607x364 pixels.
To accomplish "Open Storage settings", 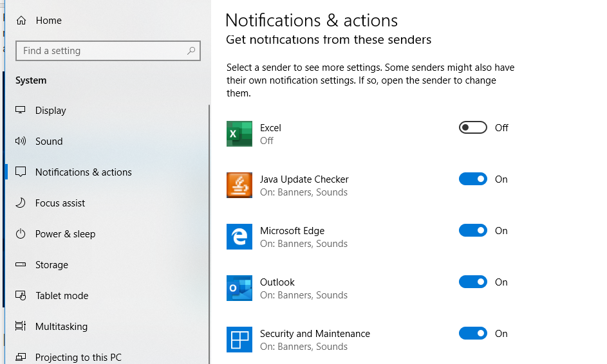I will [51, 265].
